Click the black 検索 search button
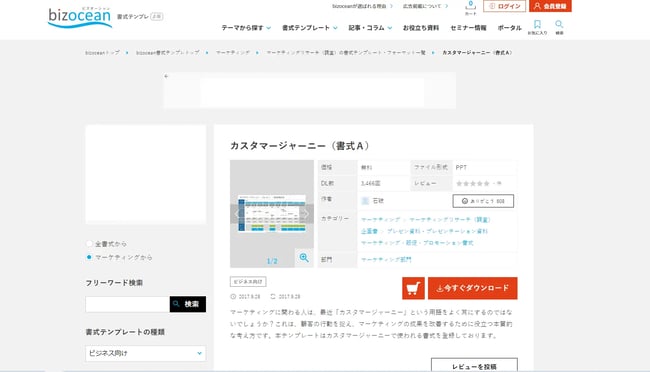 click(x=188, y=304)
